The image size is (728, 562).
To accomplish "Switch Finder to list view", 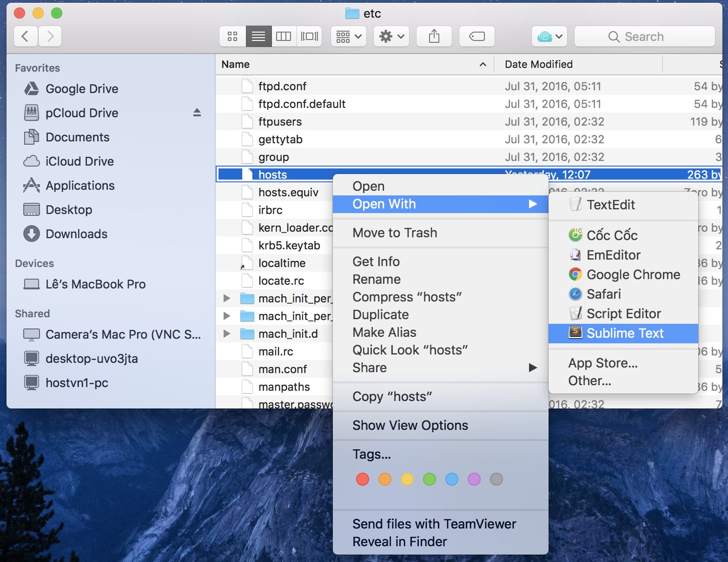I will tap(258, 36).
